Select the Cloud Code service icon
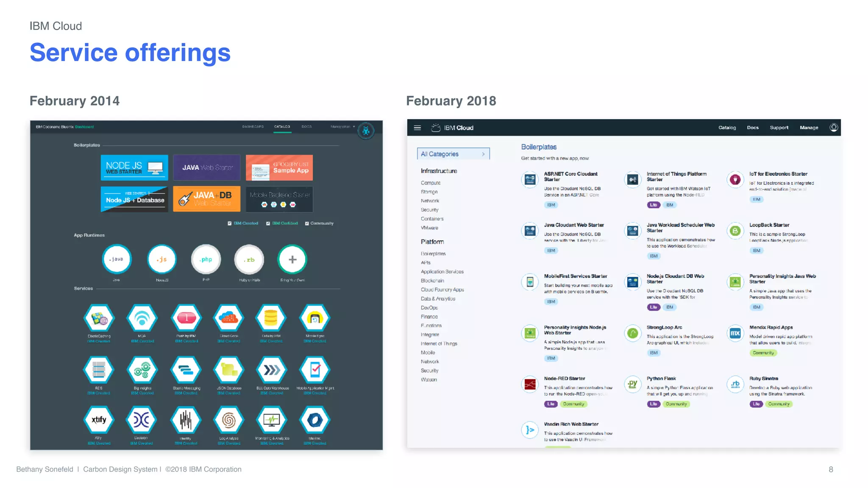Image resolution: width=868 pixels, height=488 pixels. point(229,318)
